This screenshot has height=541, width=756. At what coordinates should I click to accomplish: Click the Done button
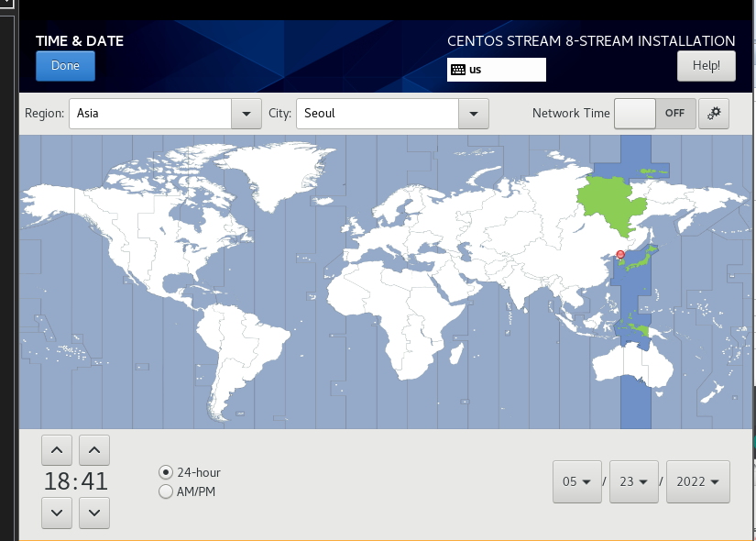pyautogui.click(x=65, y=66)
